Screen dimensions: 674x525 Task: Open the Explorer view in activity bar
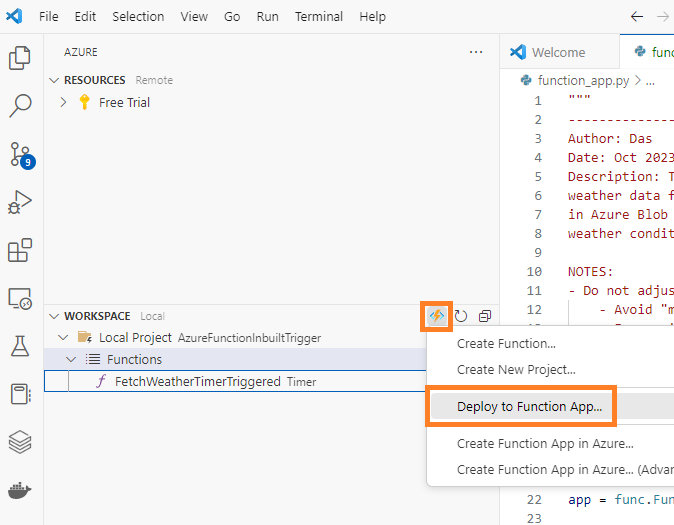(x=20, y=58)
